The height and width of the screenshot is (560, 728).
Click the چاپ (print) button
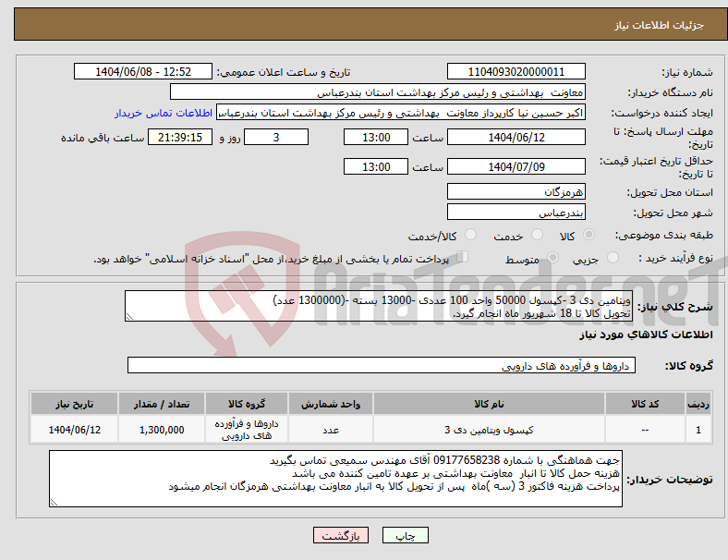[405, 535]
